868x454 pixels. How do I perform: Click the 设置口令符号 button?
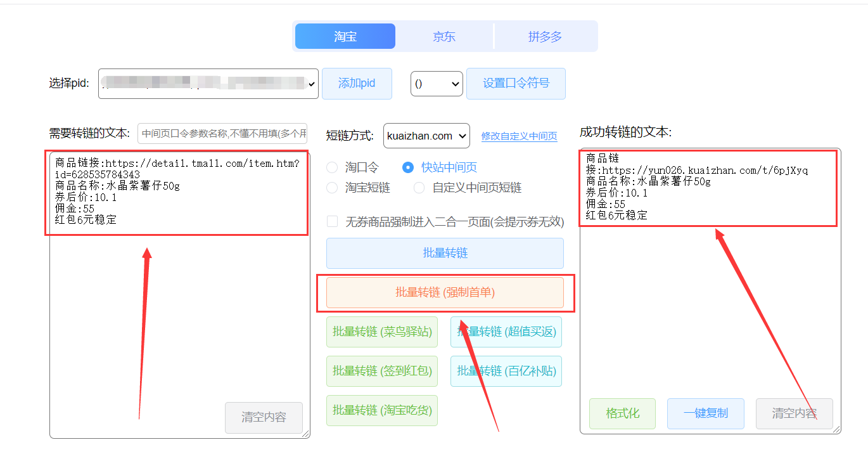(x=516, y=84)
